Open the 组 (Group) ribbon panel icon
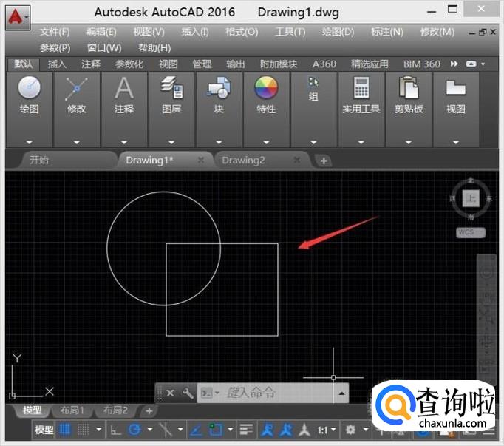This screenshot has height=446, width=504. pyautogui.click(x=313, y=82)
